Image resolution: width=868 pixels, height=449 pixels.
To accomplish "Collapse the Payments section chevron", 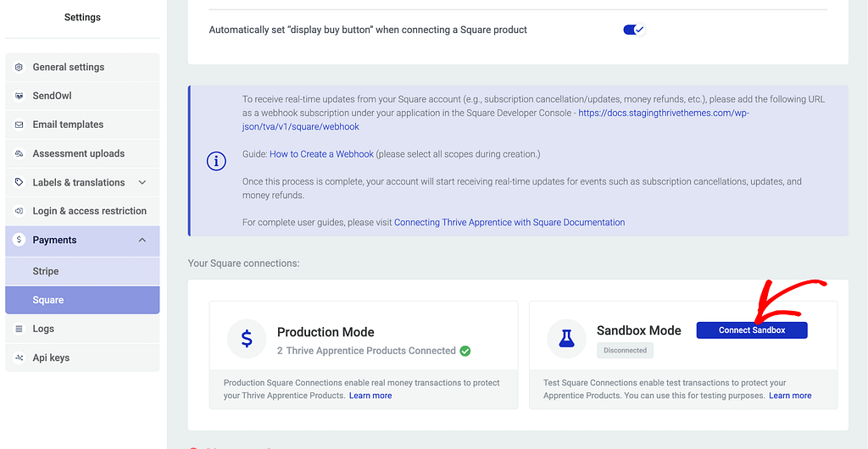I will 142,240.
